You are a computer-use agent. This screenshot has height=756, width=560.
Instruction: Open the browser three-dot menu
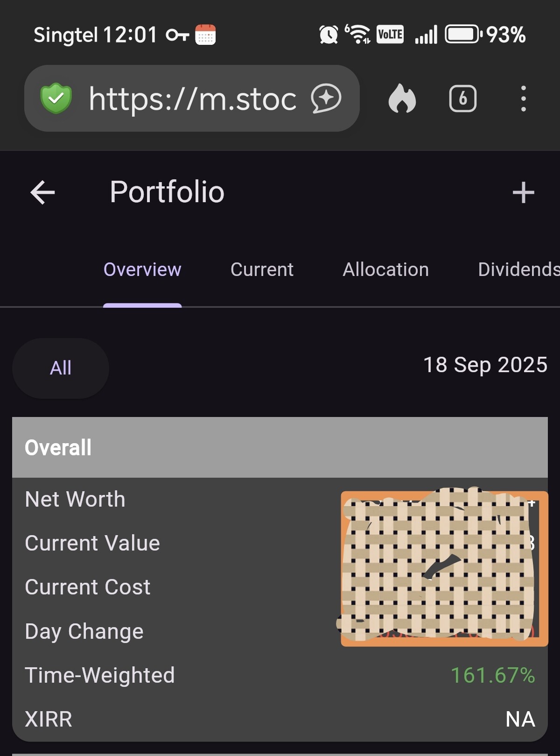point(523,99)
